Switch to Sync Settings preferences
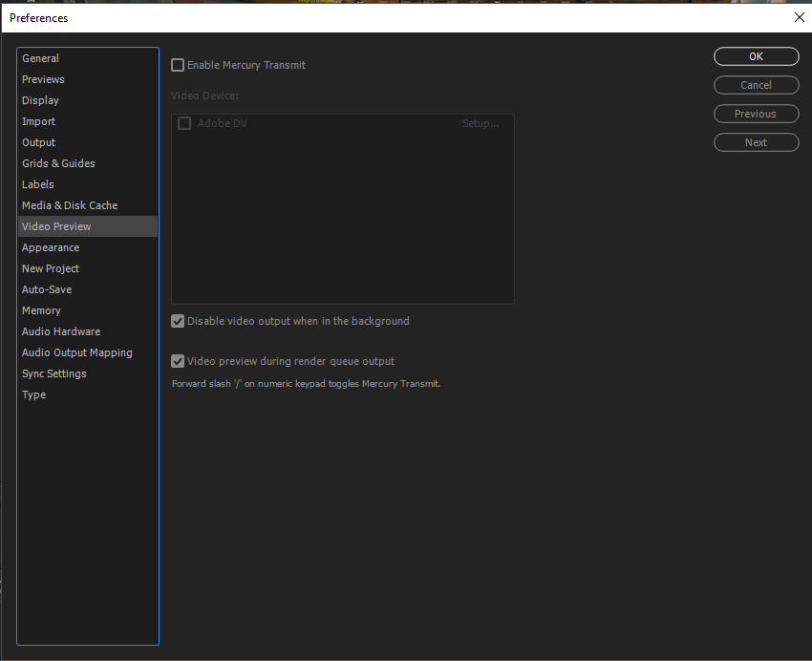Screen dimensions: 812x661 point(53,373)
